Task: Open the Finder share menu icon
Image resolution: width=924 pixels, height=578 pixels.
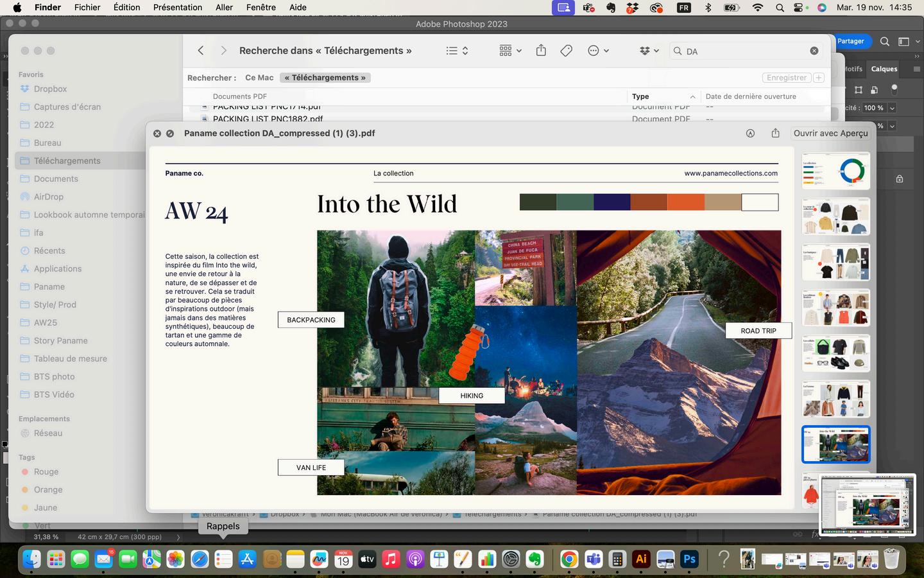Action: [541, 50]
